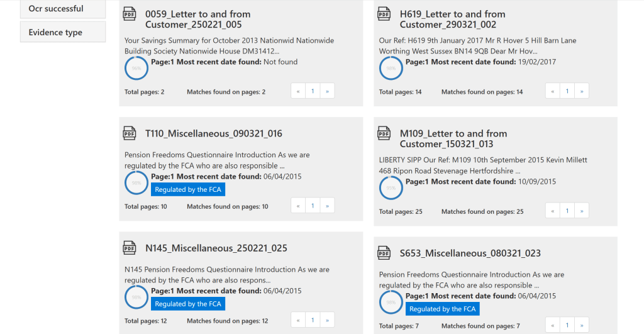Click Regulated by the FCA tag on S653 card
The width and height of the screenshot is (644, 334).
pyautogui.click(x=442, y=309)
